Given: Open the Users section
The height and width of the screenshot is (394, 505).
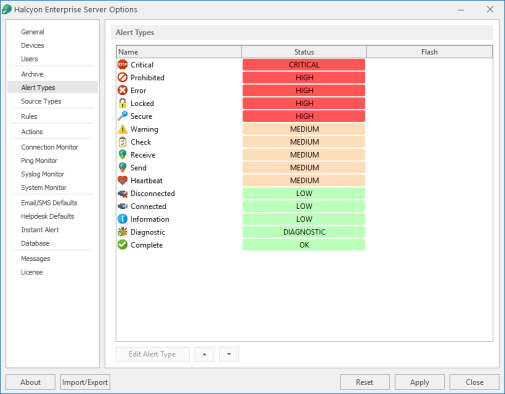Looking at the screenshot, I should coord(30,59).
